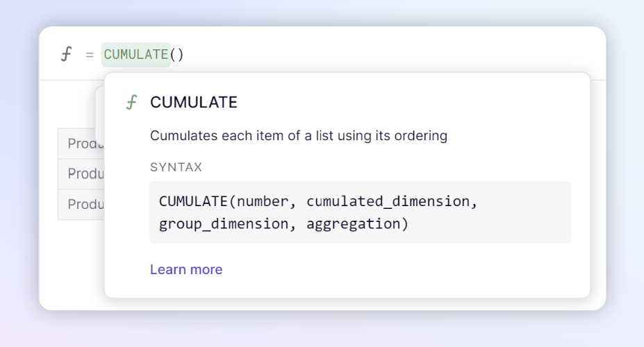Image resolution: width=644 pixels, height=347 pixels.
Task: Click the SYNTAX section label
Action: pyautogui.click(x=176, y=167)
